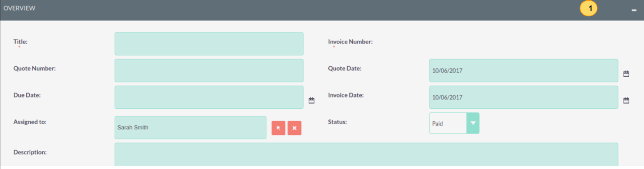This screenshot has height=169, width=644.
Task: Click the Title field label
Action: tap(20, 42)
